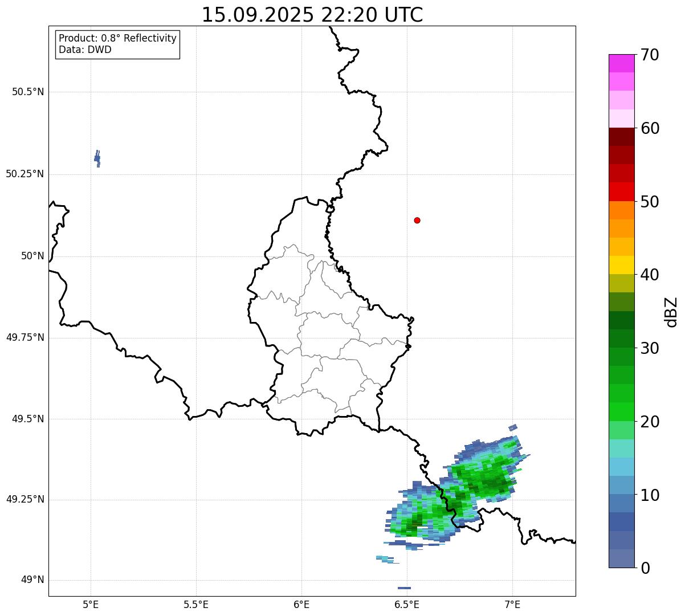The image size is (685, 616).
Task: Click the 49.5°N latitude label
Action: coord(28,419)
